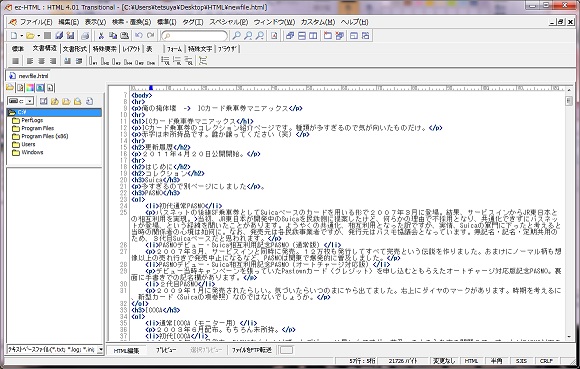
Task: Click the CRLF line ending status cell
Action: [546, 361]
